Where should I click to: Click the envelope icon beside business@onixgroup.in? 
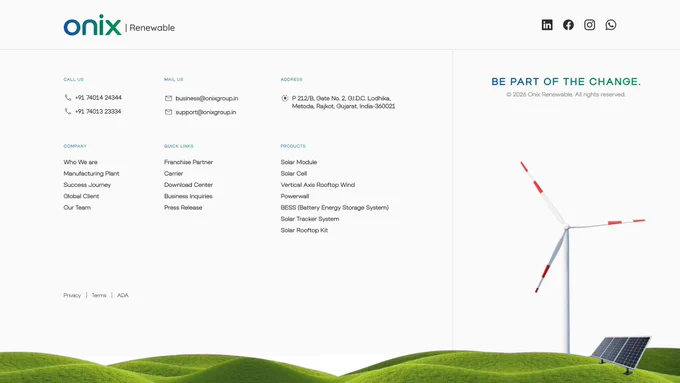pos(168,98)
